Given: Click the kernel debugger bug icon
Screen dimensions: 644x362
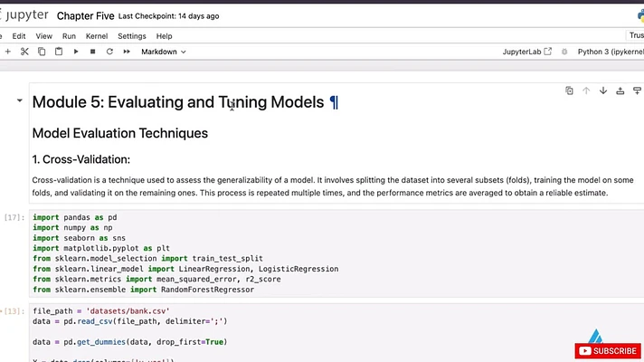Looking at the screenshot, I should click(564, 52).
